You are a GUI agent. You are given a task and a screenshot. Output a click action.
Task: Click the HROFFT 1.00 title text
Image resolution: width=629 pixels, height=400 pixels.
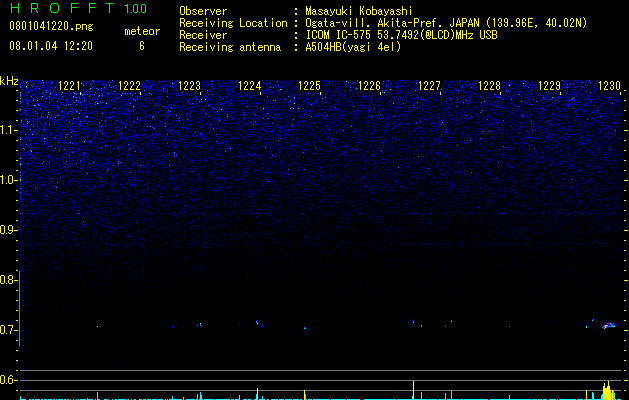pyautogui.click(x=78, y=8)
